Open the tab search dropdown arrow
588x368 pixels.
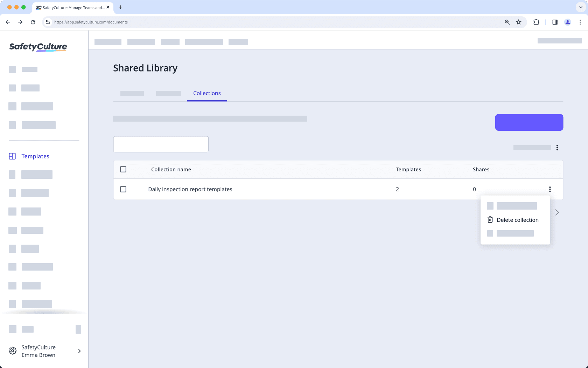[581, 7]
